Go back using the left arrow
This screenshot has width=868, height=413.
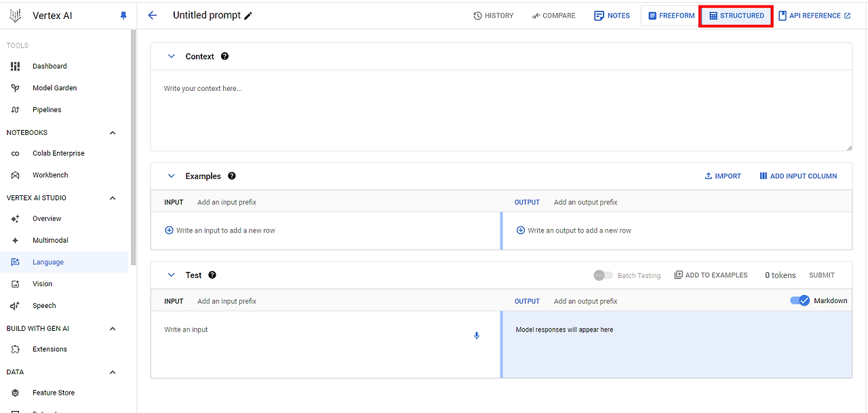(153, 16)
